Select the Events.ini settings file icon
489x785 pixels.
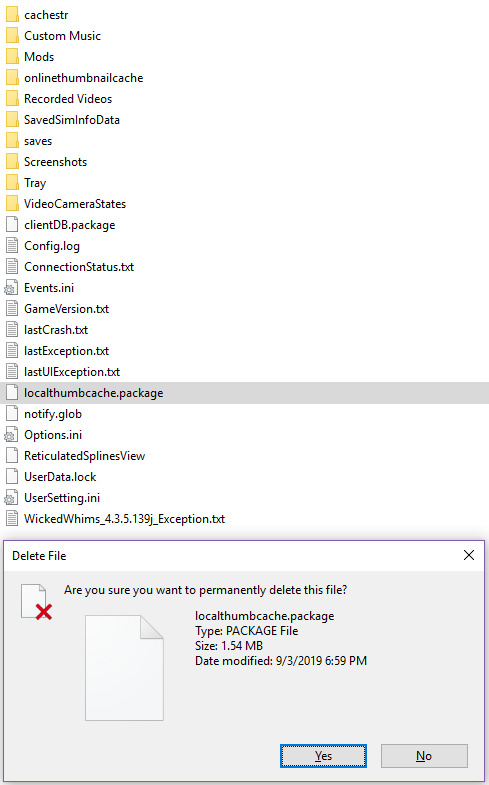coord(11,288)
